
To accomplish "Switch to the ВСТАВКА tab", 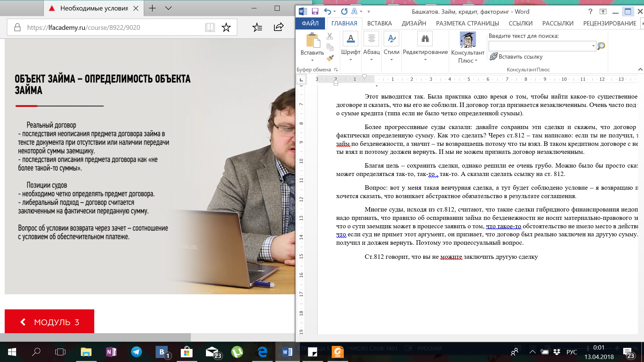I will (379, 23).
